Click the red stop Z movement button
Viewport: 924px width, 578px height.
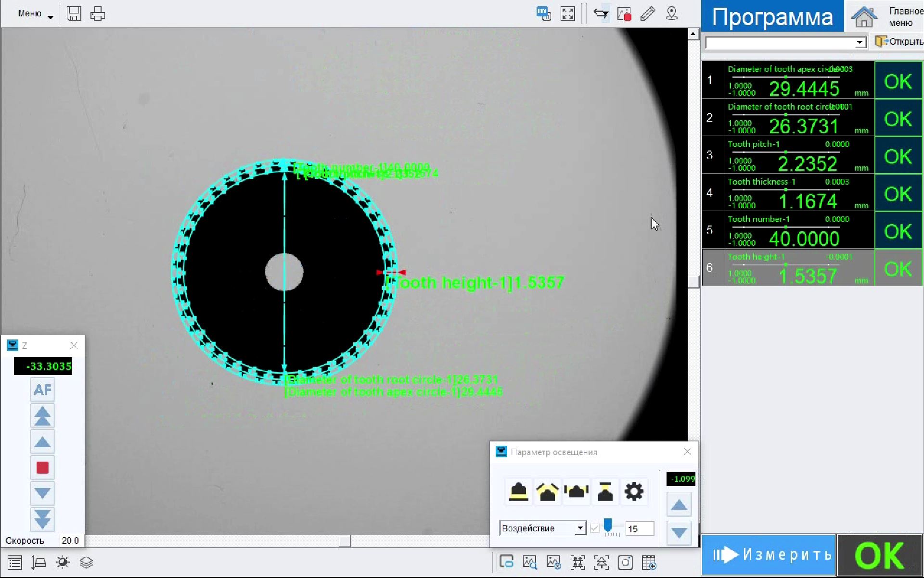(42, 467)
